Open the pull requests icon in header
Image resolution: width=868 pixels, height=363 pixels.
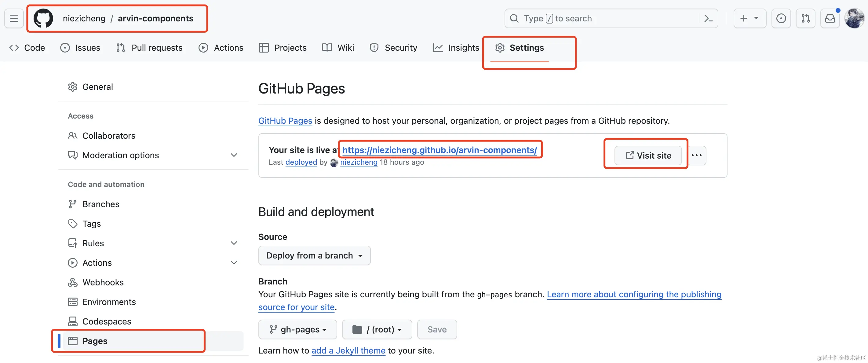[x=805, y=18]
